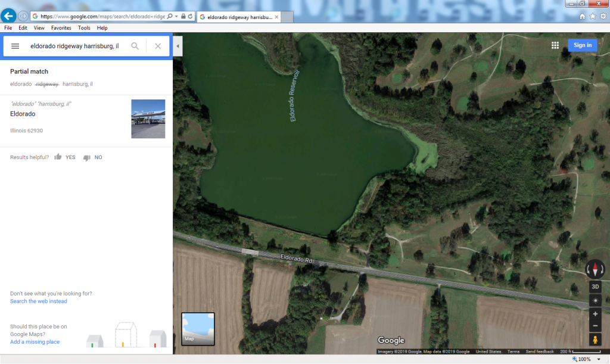Click Search the web instead link
The image size is (610, 364).
(x=39, y=301)
